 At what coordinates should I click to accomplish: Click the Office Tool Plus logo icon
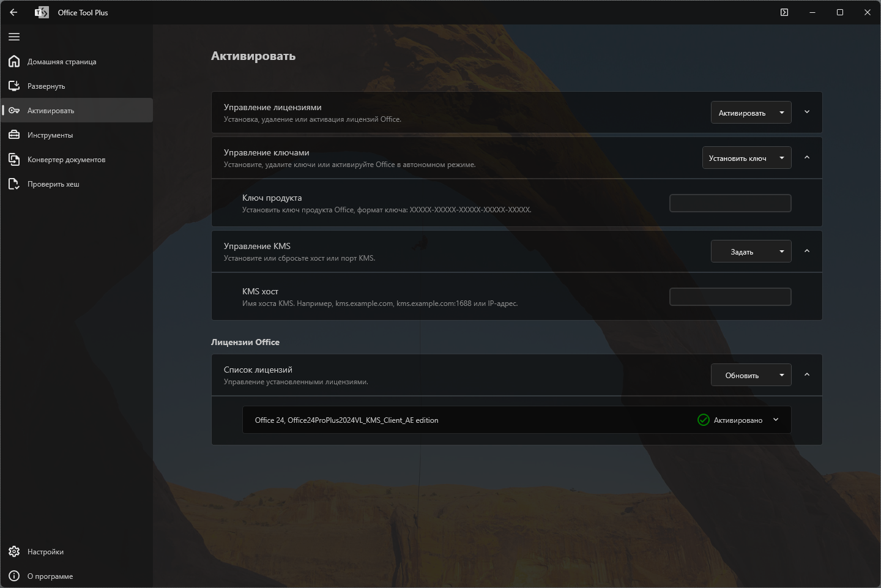tap(42, 12)
